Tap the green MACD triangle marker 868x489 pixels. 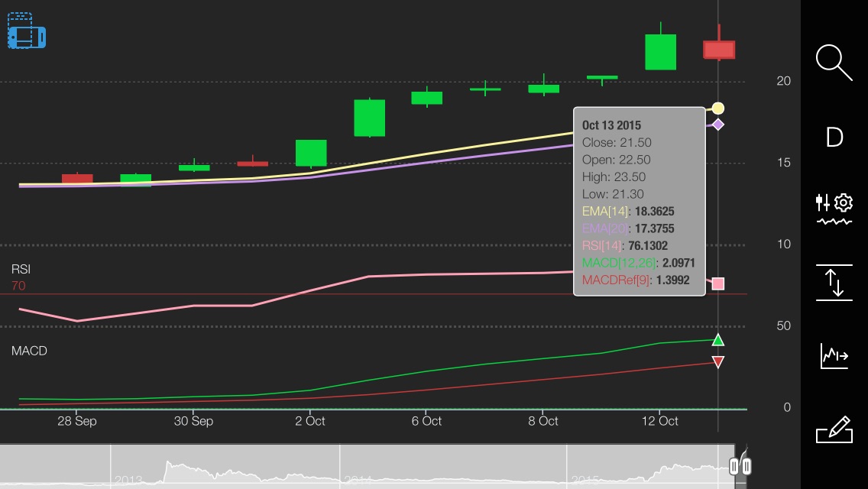point(718,339)
